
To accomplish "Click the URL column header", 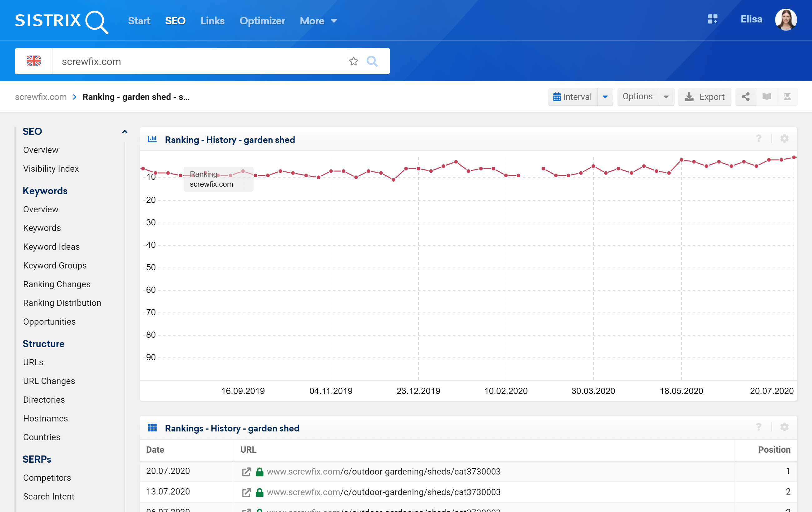I will (x=248, y=450).
